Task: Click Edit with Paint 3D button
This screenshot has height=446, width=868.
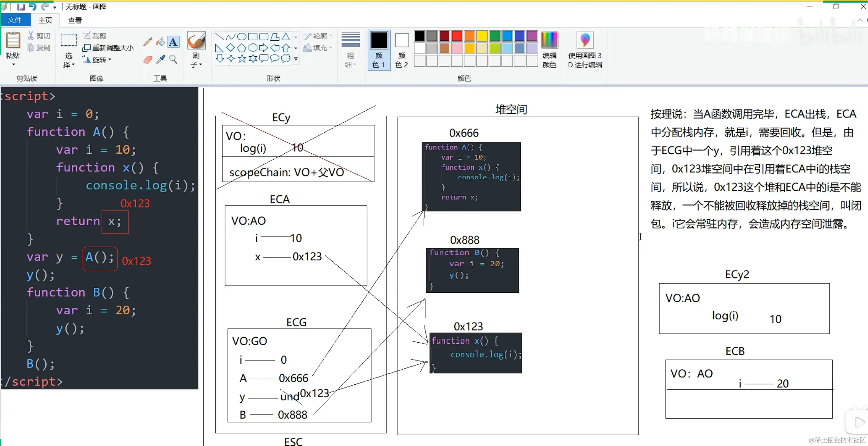Action: tap(585, 50)
